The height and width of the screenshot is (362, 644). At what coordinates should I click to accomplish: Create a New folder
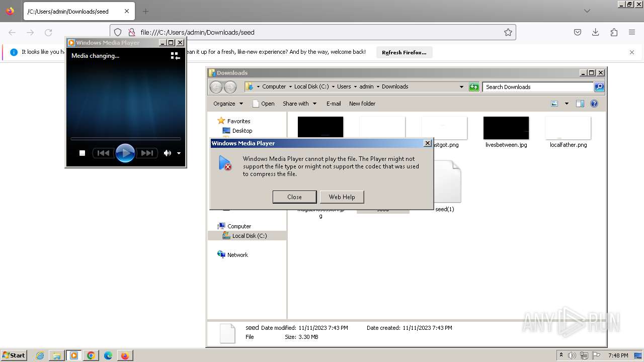click(x=362, y=104)
